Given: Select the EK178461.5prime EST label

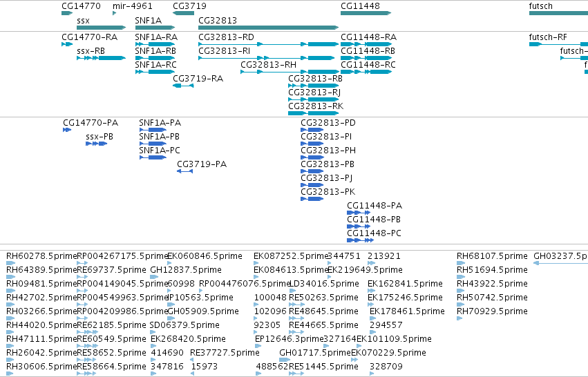Looking at the screenshot, I should (x=407, y=312).
